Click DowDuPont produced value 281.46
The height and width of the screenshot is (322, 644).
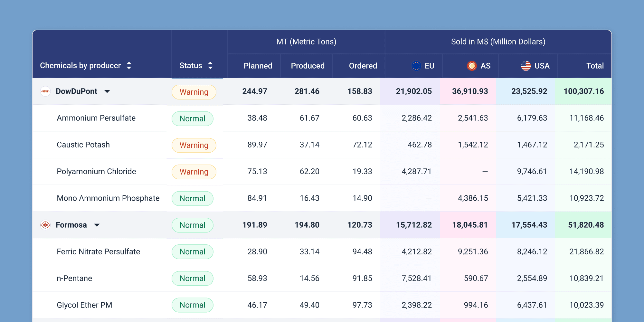point(307,91)
